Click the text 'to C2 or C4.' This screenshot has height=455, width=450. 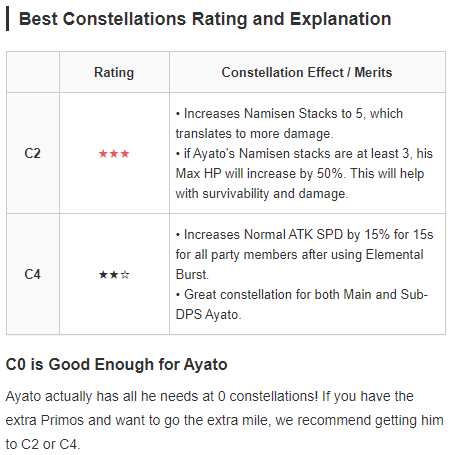click(43, 444)
